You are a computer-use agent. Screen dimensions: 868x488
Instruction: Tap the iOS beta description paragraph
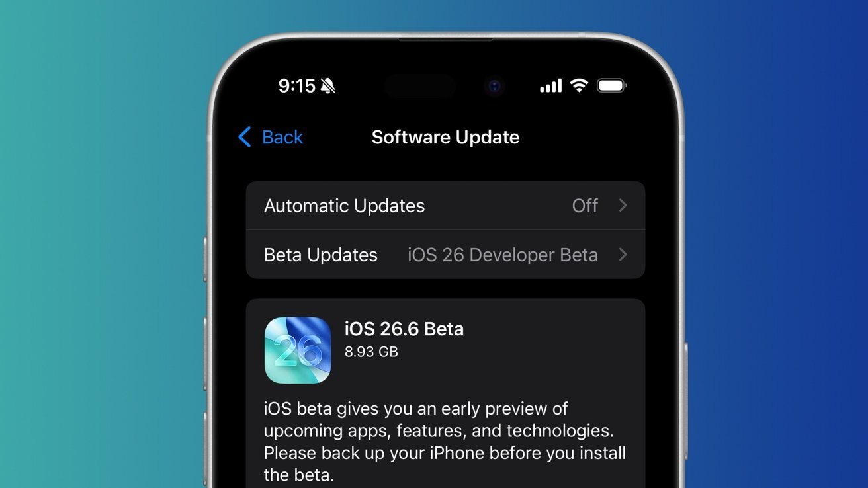click(445, 442)
